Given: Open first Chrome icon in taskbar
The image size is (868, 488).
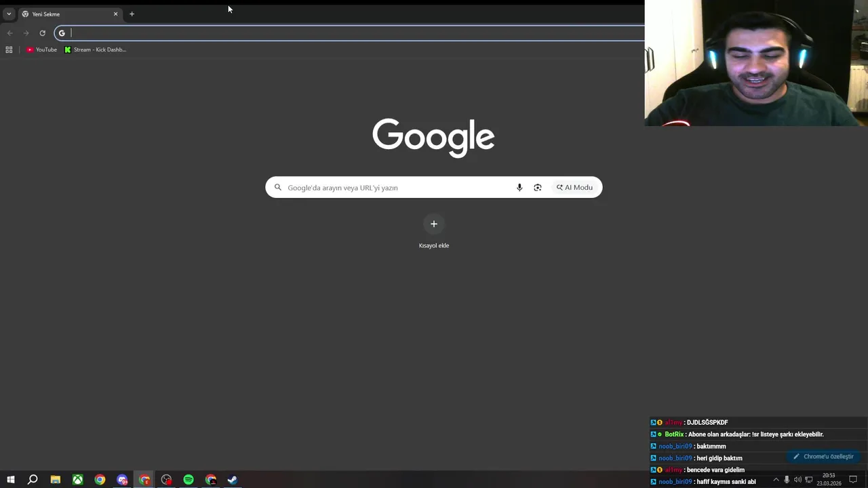Looking at the screenshot, I should tap(100, 480).
